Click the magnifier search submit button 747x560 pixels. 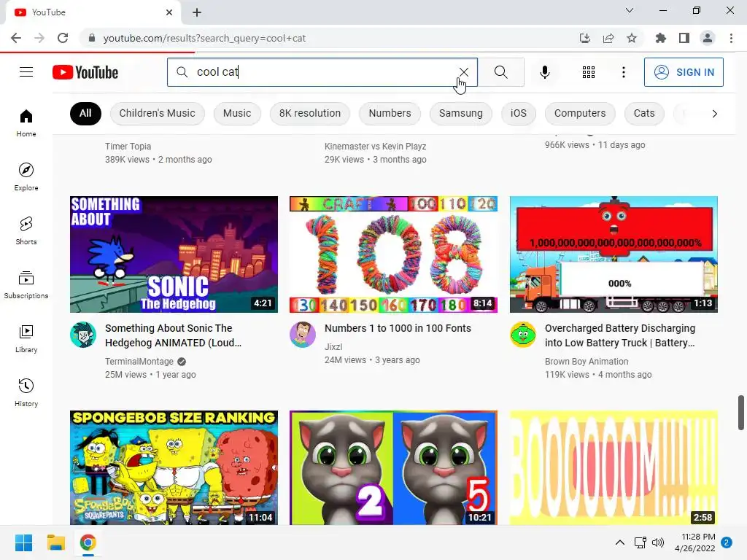coord(500,72)
